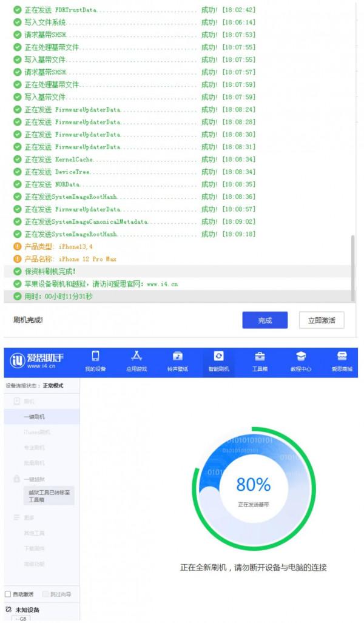Click the lock icon beside 一键越狱

click(x=17, y=479)
